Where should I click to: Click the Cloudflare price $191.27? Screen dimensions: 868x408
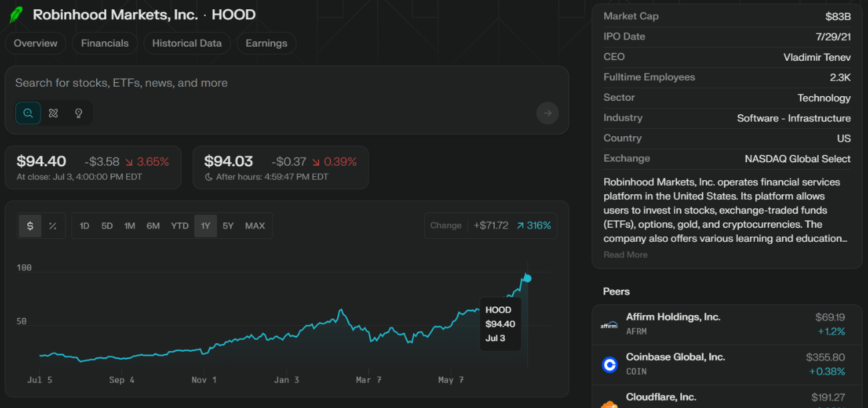(828, 397)
